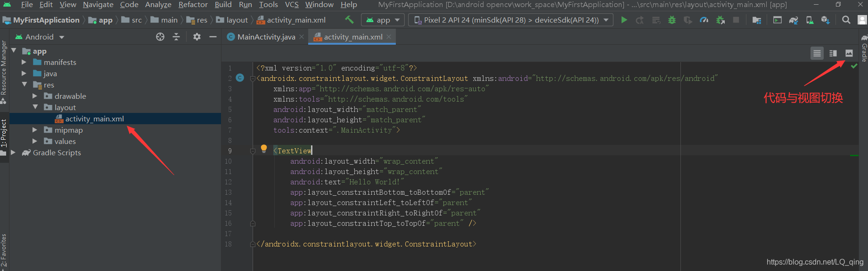This screenshot has height=271, width=868.
Task: Open the Build menu
Action: click(223, 5)
